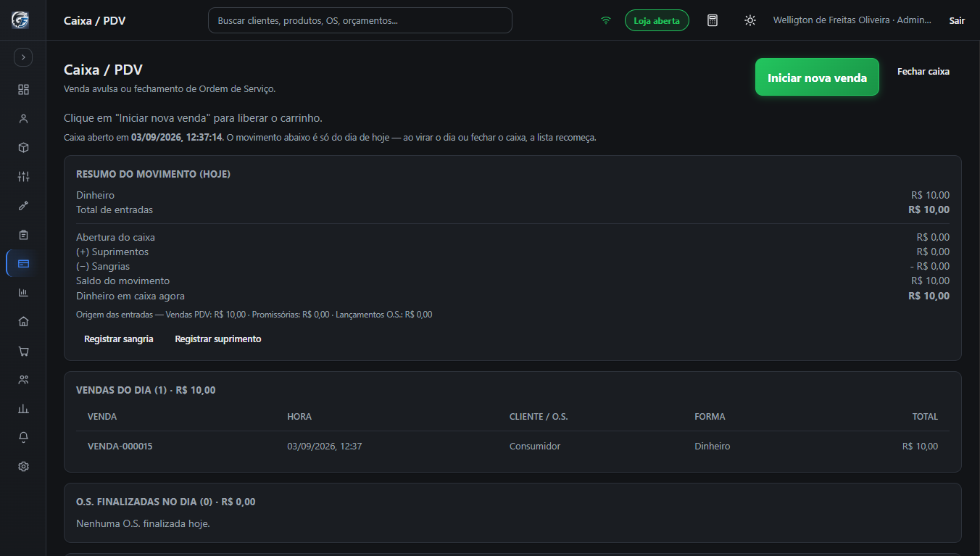This screenshot has height=556, width=980.
Task: Open the two-people users icon in sidebar
Action: (x=23, y=379)
